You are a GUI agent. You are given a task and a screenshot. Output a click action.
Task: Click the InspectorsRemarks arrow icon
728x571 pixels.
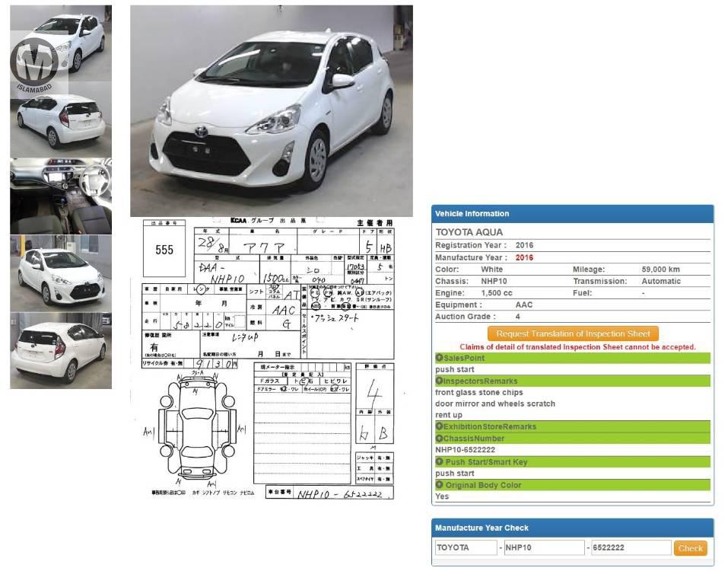tap(439, 381)
